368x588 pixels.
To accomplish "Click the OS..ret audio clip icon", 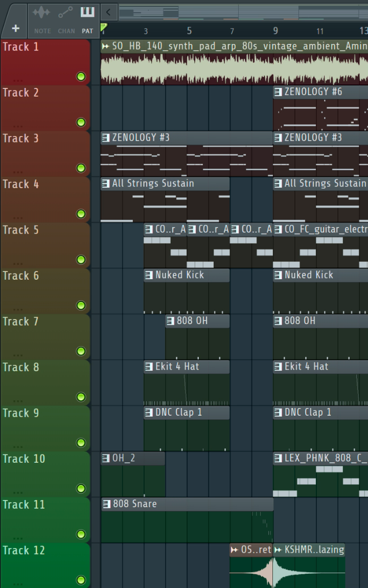I will pos(235,550).
